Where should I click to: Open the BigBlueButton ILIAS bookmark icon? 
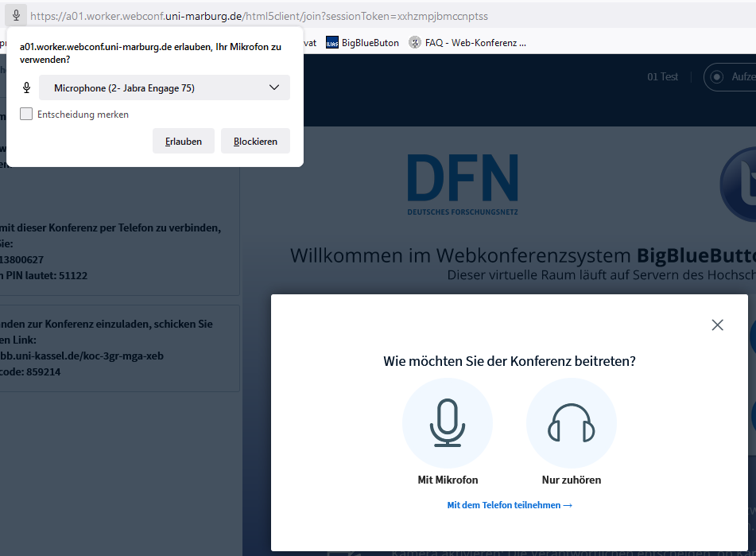point(331,42)
